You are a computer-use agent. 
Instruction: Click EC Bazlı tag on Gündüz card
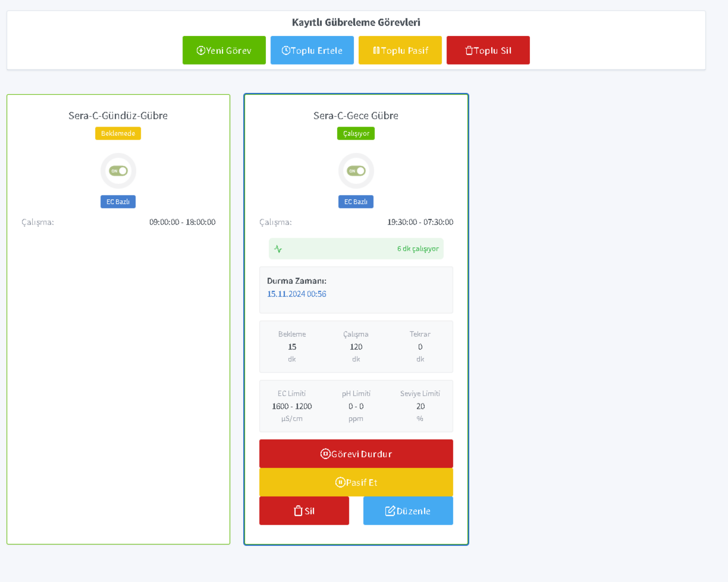[118, 202]
